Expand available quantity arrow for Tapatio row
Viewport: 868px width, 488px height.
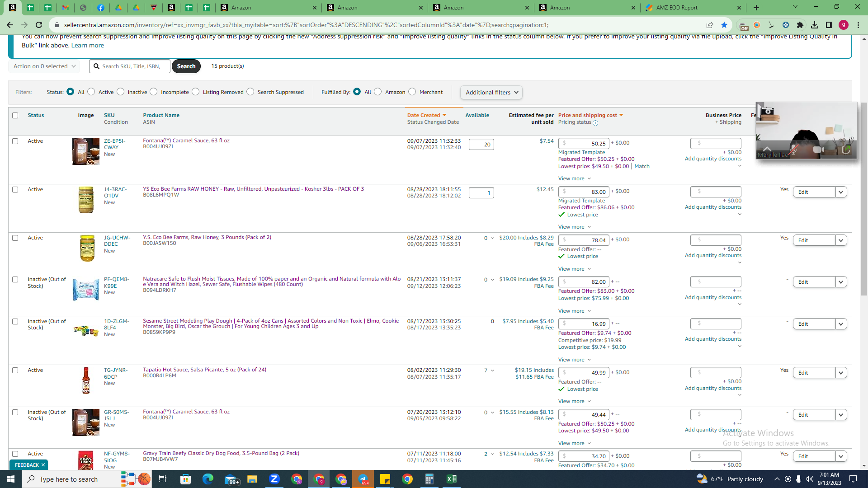pos(492,371)
